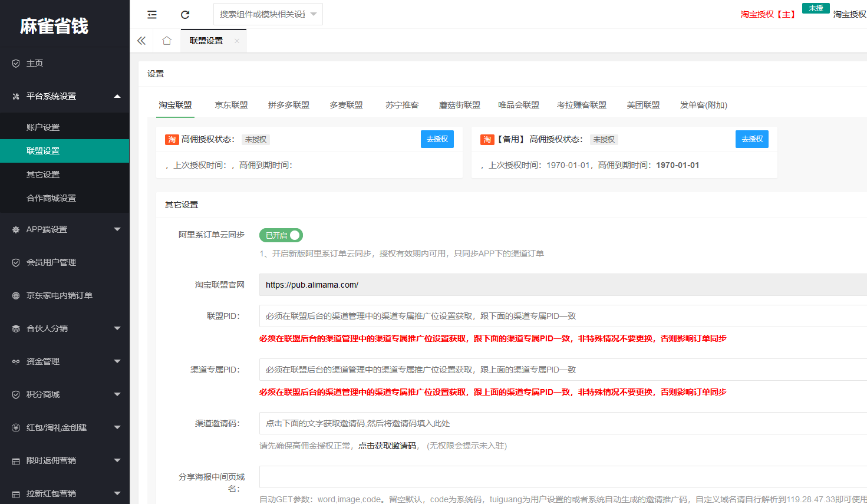The image size is (867, 504).
Task: Click the 淘宝联盟官网 URL field
Action: point(563,285)
